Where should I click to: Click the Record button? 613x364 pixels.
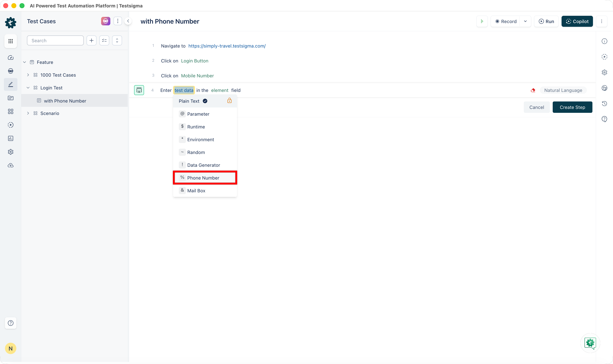(506, 21)
